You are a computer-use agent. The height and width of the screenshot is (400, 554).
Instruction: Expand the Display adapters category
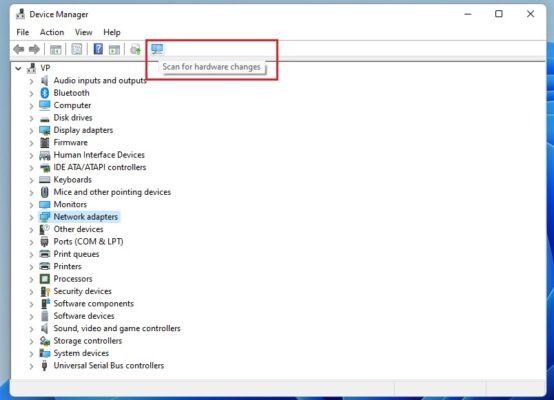[x=31, y=131]
